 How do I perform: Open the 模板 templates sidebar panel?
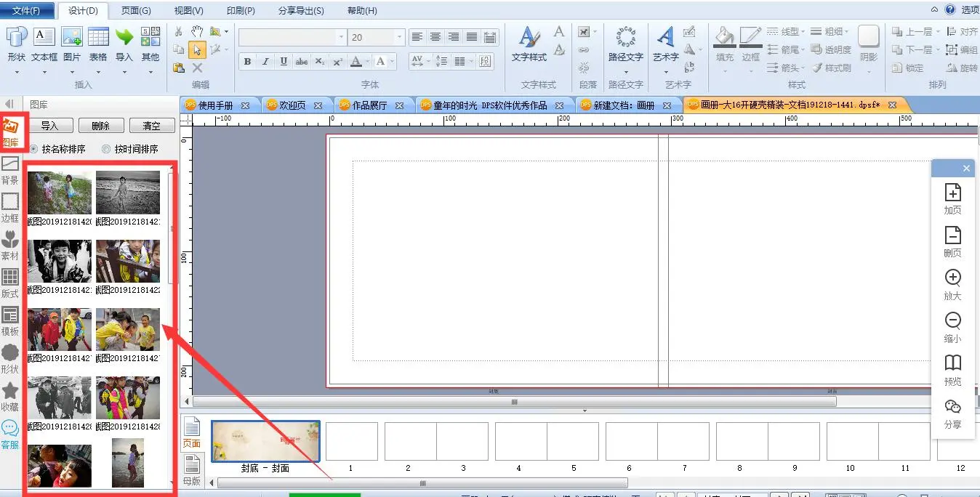click(x=10, y=320)
